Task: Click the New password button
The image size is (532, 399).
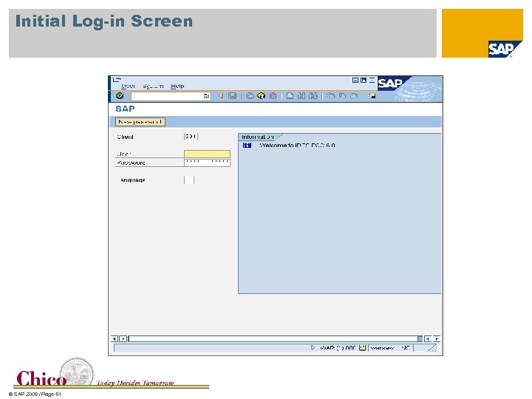Action: [140, 122]
